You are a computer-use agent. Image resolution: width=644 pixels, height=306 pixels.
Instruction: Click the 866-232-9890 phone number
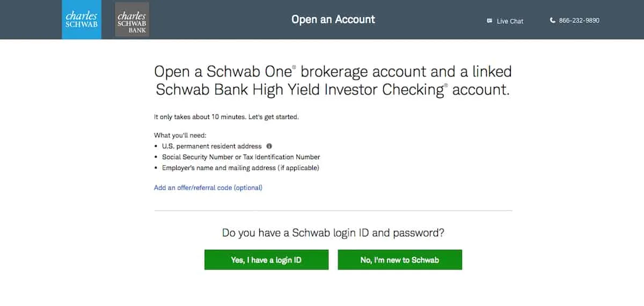pos(579,20)
